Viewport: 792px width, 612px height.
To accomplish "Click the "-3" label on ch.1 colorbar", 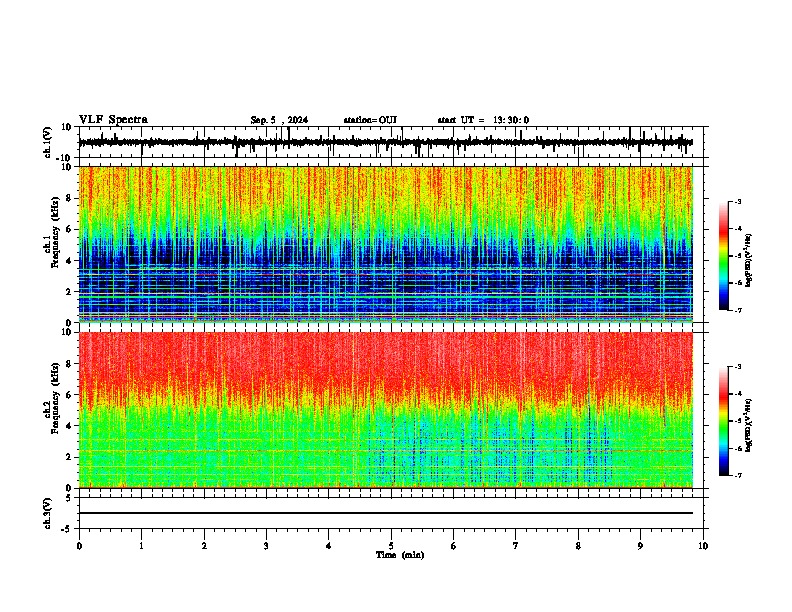I will pos(737,202).
